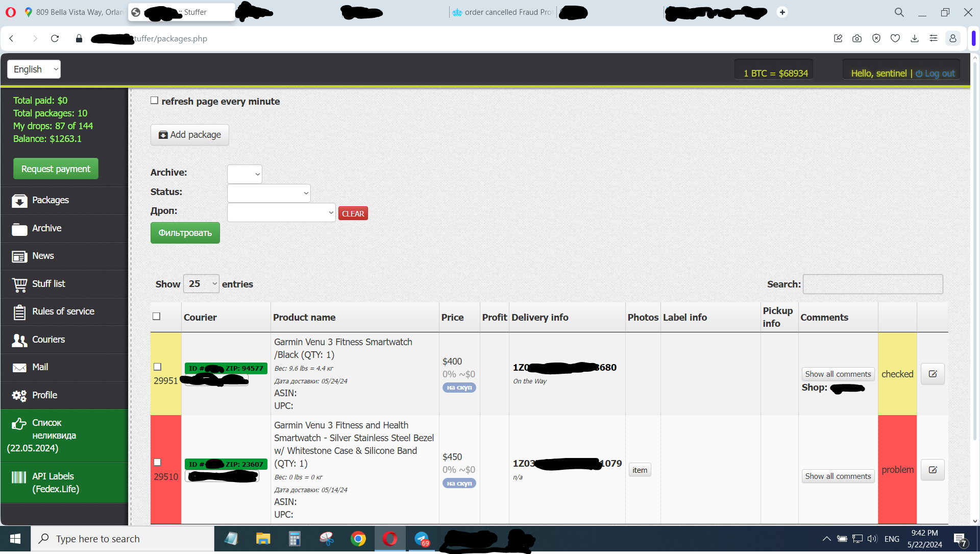Click Show all comments for package 29951

(838, 374)
